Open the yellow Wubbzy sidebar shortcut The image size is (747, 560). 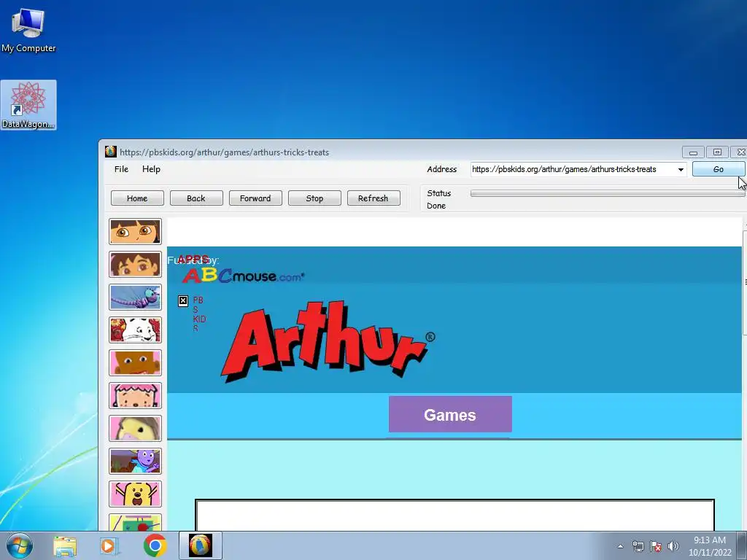pyautogui.click(x=135, y=494)
